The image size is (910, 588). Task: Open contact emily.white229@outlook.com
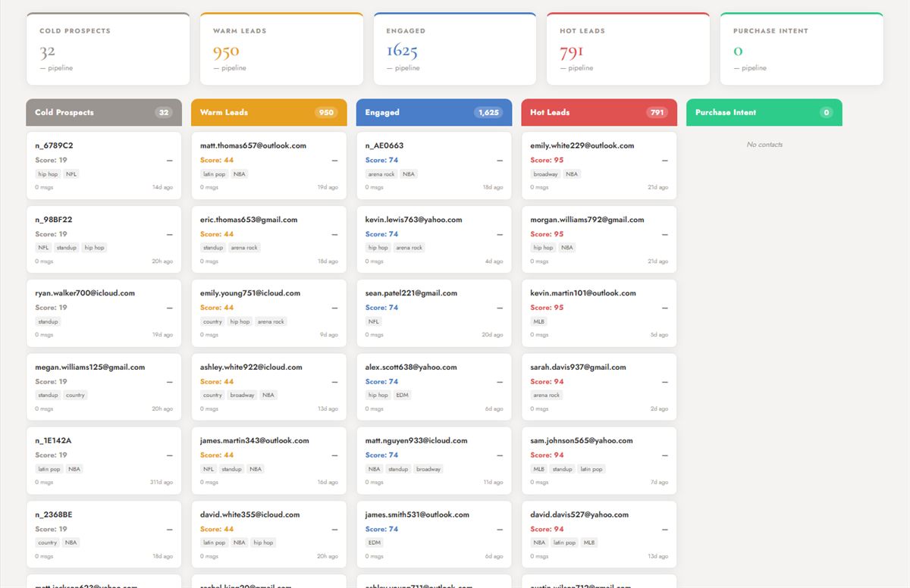[x=599, y=166]
